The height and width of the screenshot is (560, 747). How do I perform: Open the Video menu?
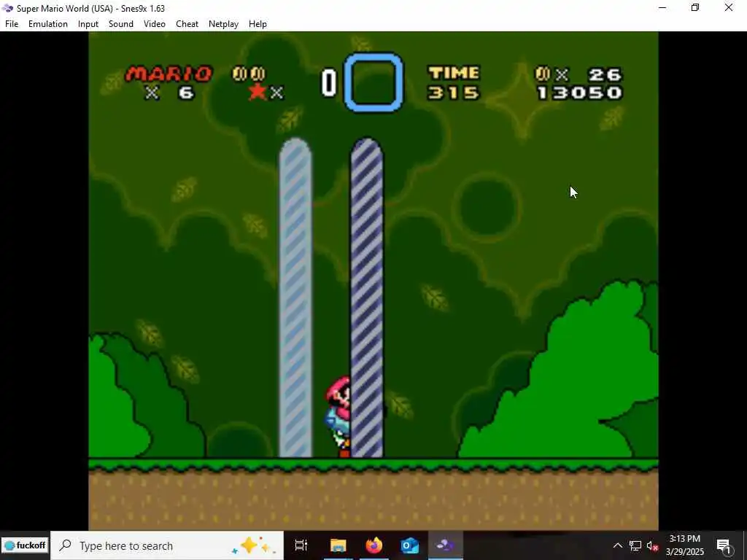[155, 24]
